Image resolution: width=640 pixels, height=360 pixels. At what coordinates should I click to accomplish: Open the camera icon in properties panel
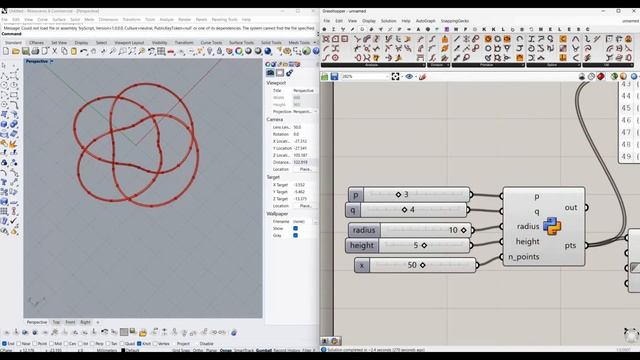270,73
